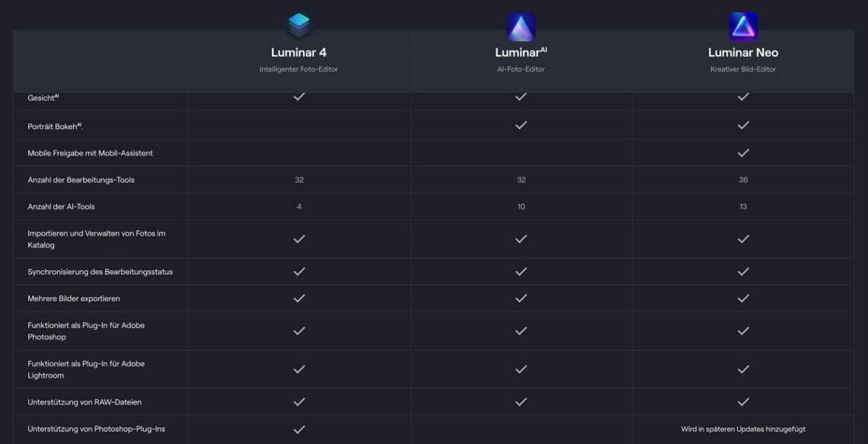This screenshot has height=444, width=868.
Task: Click Gesicht AI checkmark under Luminar Neo
Action: coord(743,96)
